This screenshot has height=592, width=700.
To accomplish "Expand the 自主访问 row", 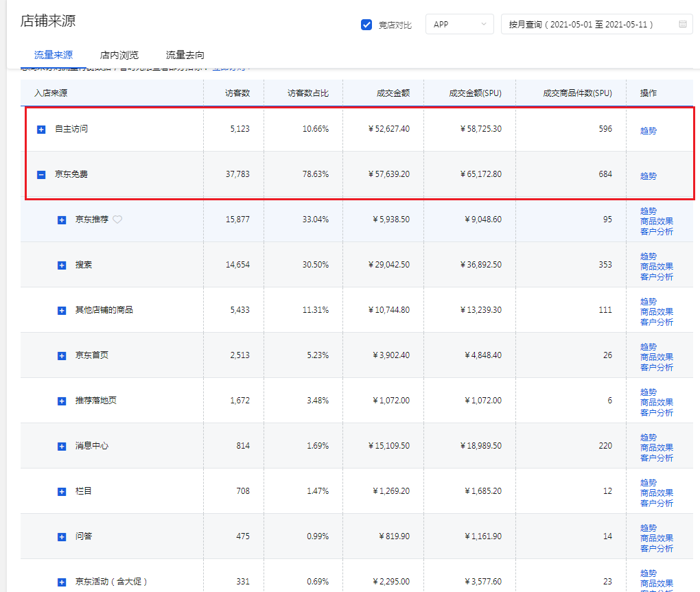I will 41,130.
